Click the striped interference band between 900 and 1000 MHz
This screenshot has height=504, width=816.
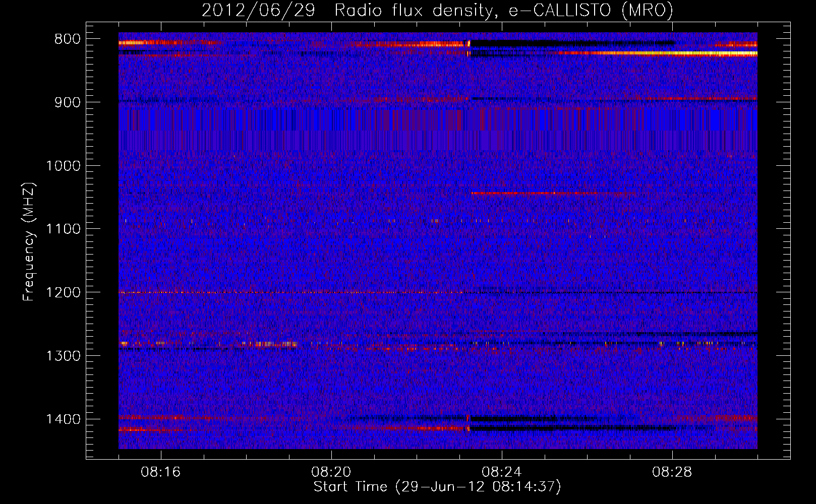click(x=438, y=130)
